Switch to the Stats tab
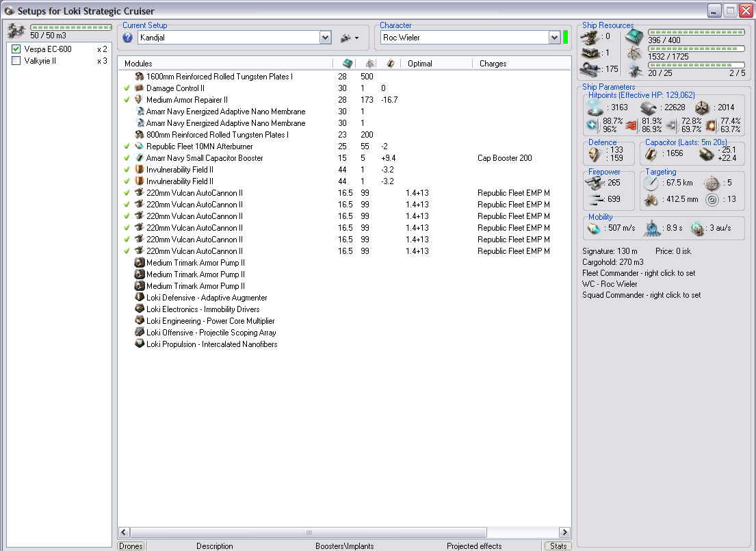This screenshot has width=756, height=551. tap(558, 546)
